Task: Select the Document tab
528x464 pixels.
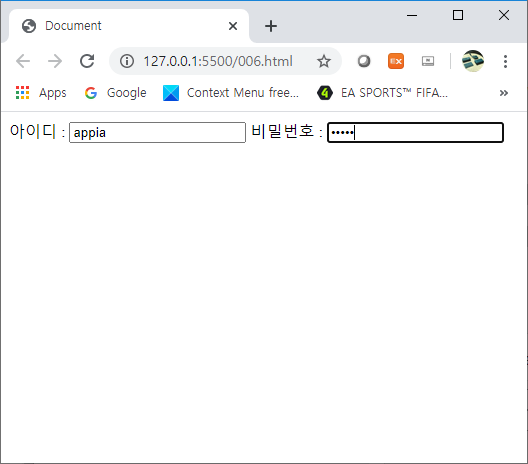Action: 129,26
